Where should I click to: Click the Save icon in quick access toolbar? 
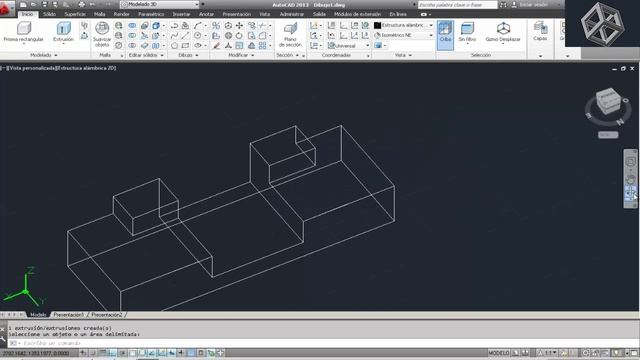(x=44, y=4)
